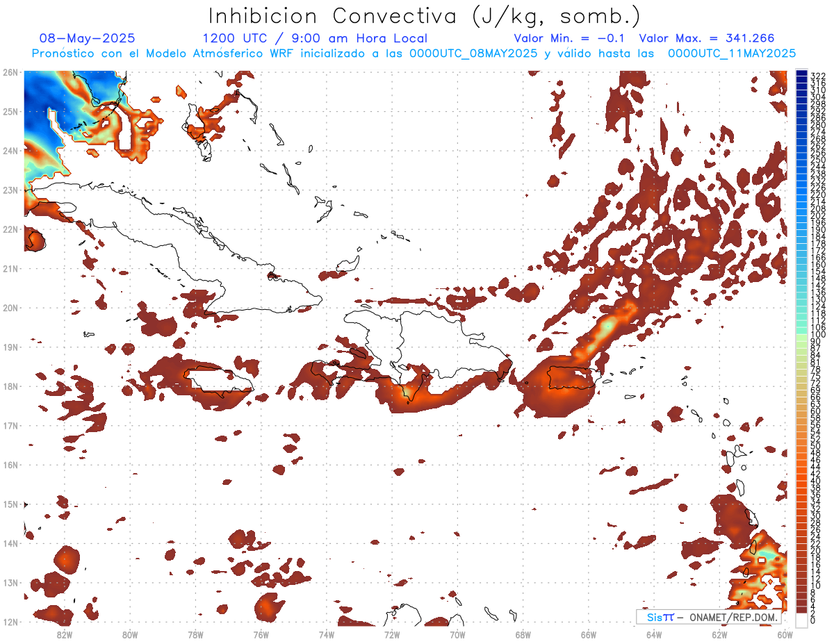Click the "0" value at the scale bottom

(x=813, y=620)
